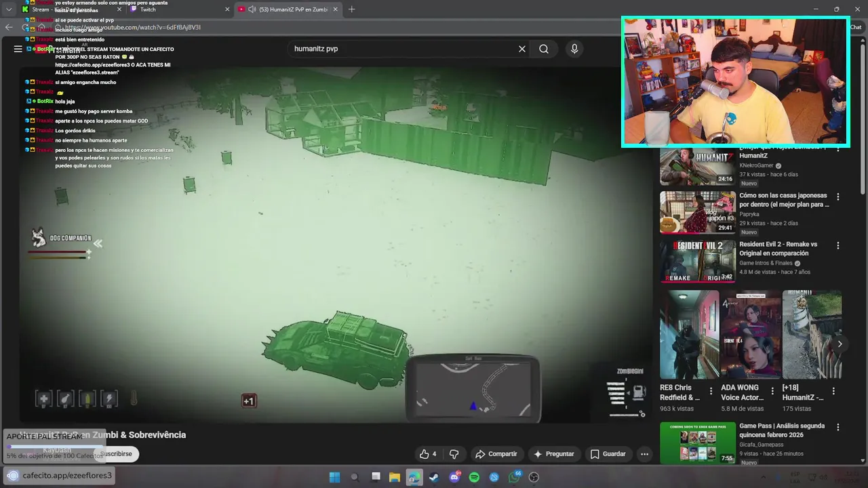This screenshot has width=868, height=488.
Task: Open Game Pass Análisis video thumbnail
Action: pos(698,443)
